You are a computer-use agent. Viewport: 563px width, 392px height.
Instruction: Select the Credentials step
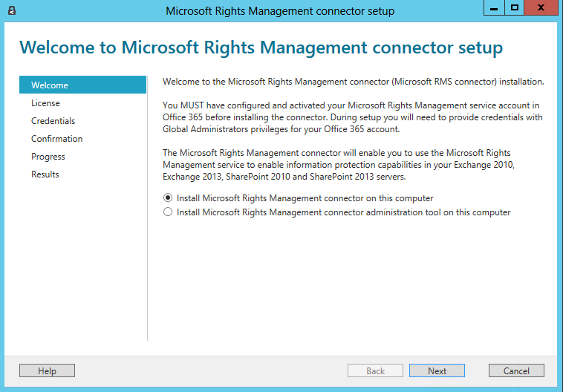(53, 121)
